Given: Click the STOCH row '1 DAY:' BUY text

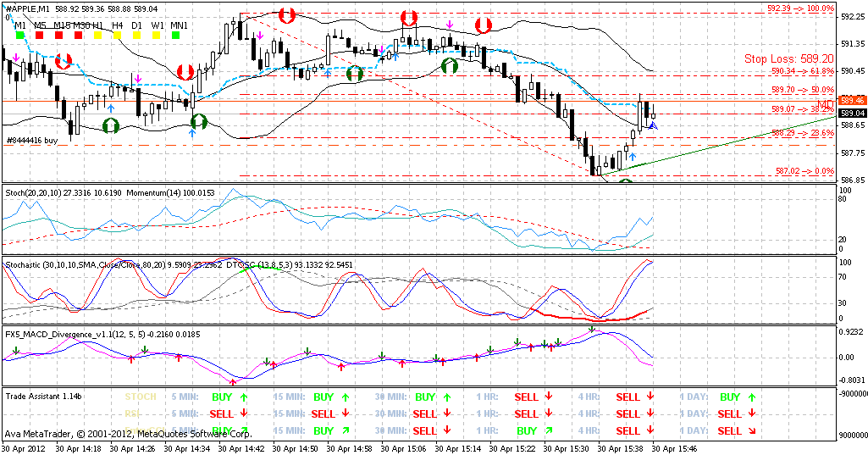Looking at the screenshot, I should 730,397.
